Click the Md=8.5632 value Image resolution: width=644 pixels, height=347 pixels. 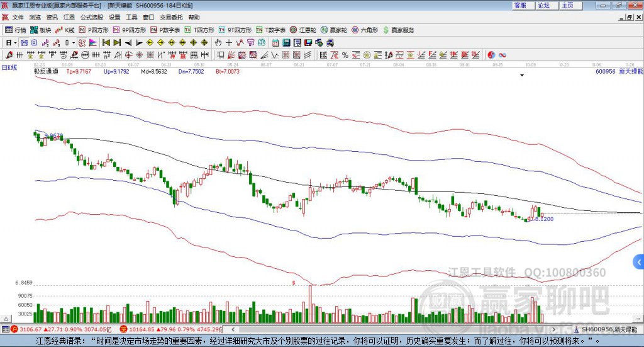tap(154, 71)
